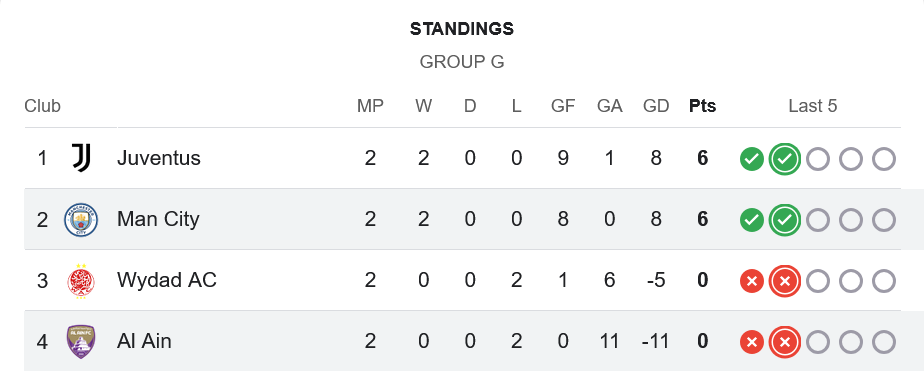Screen dimensions: 924x388
Task: Click the Juventus club crest icon
Action: [81, 158]
